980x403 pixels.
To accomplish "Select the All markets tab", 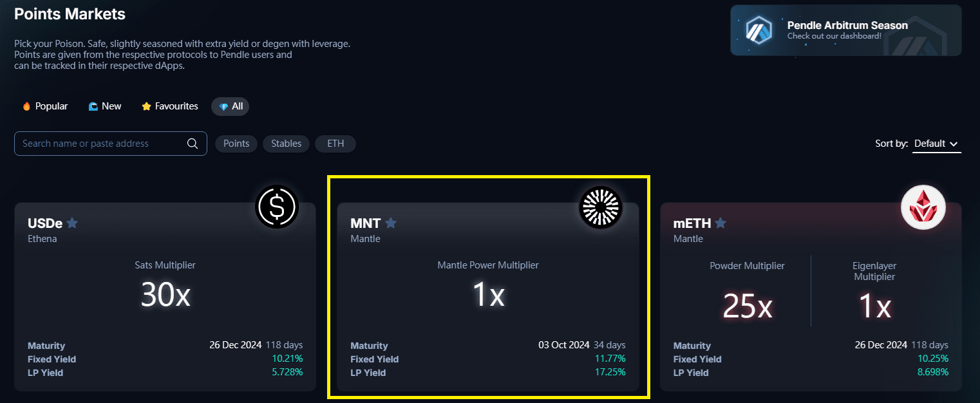I will click(231, 106).
